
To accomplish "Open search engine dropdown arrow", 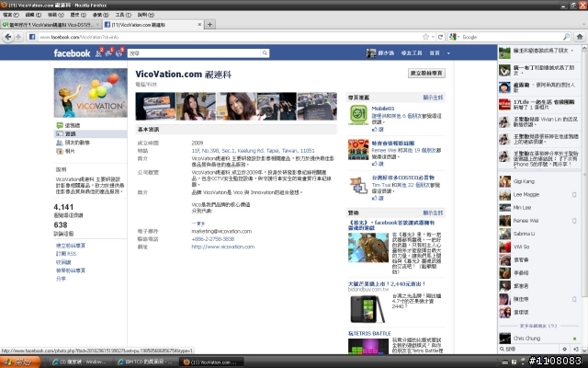I will (458, 37).
